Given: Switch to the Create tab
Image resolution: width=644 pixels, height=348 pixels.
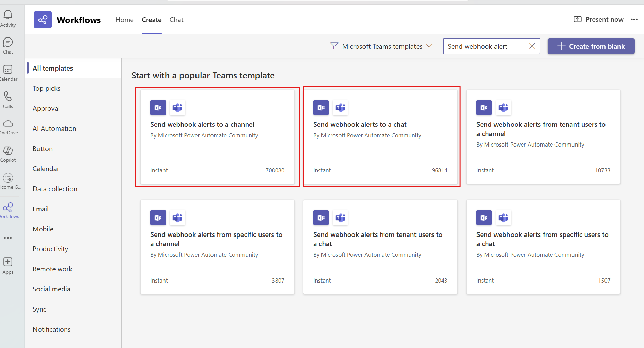Looking at the screenshot, I should (x=152, y=20).
